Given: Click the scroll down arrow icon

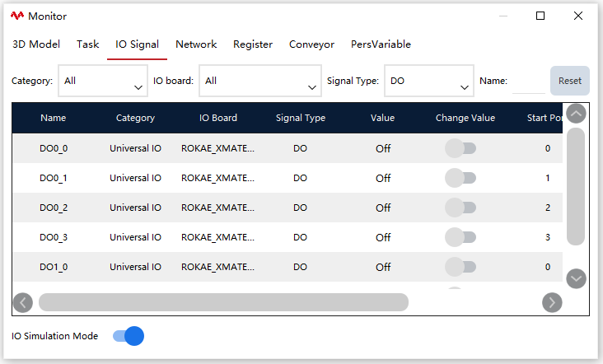Looking at the screenshot, I should point(576,278).
